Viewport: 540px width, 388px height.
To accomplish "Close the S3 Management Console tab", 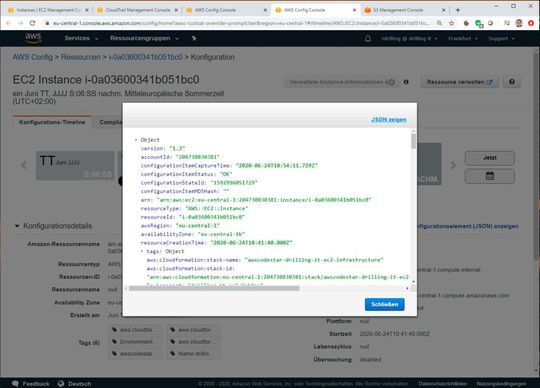I will 444,10.
